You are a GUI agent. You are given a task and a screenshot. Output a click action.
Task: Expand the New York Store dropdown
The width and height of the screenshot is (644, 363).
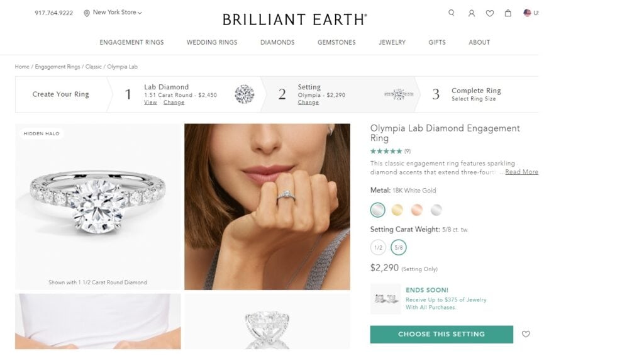(118, 13)
